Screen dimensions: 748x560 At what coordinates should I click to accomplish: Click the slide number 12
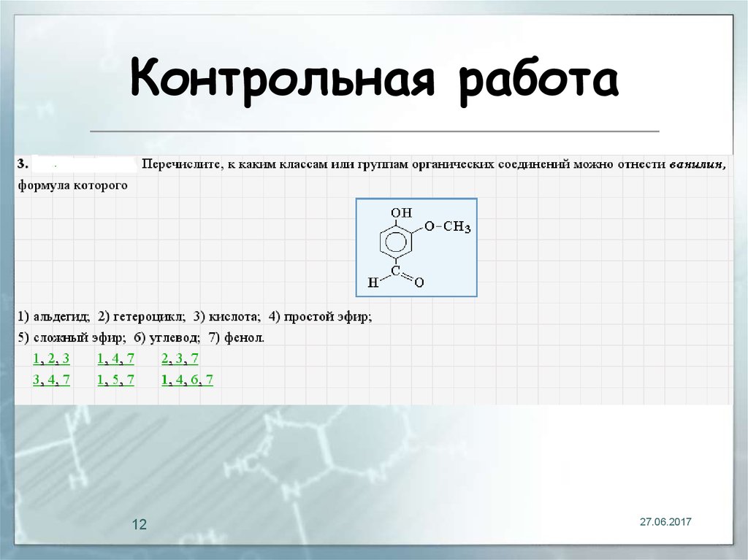coord(139,524)
